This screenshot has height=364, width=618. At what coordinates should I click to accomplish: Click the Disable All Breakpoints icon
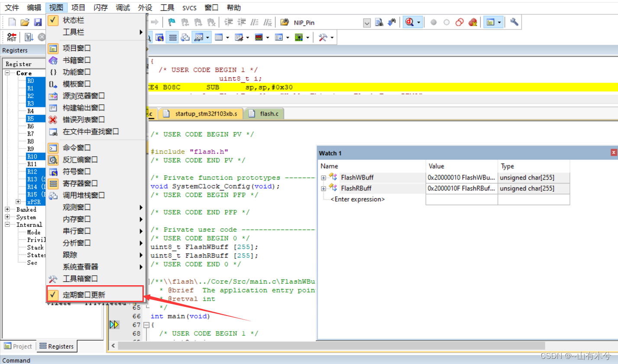coord(459,22)
